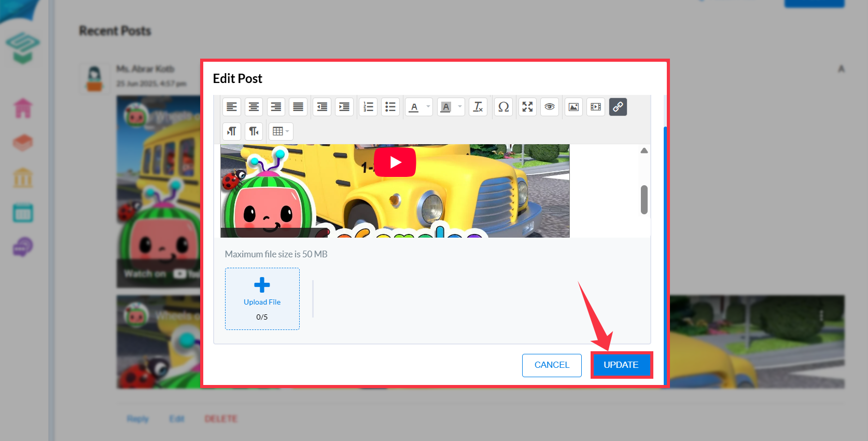This screenshot has height=441, width=868.
Task: Increase the paragraph indent
Action: pos(344,107)
